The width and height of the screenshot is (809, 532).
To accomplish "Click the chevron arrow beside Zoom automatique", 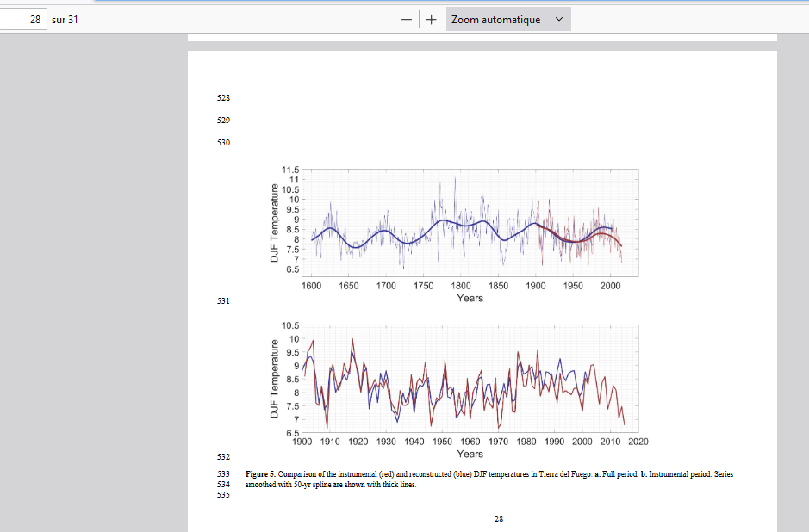I will coord(559,19).
